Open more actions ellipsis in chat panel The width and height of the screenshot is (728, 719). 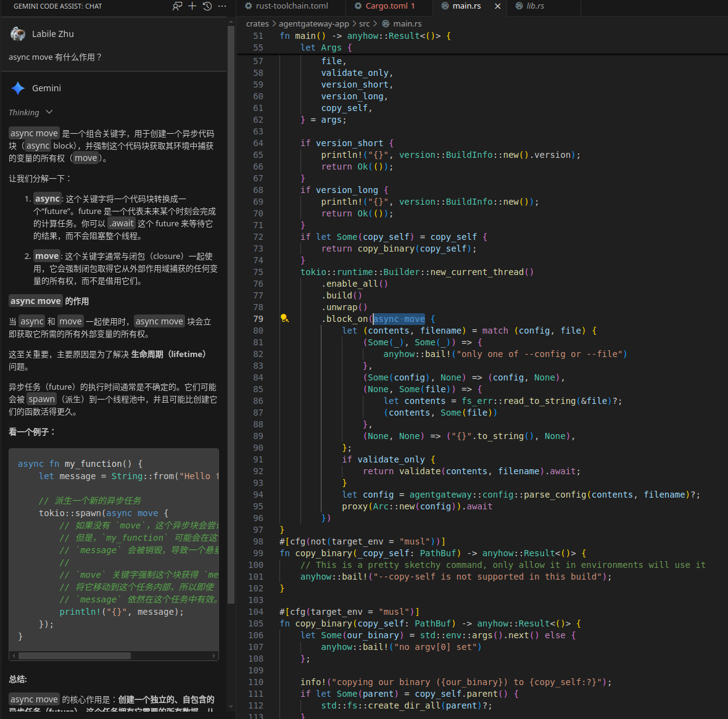222,6
